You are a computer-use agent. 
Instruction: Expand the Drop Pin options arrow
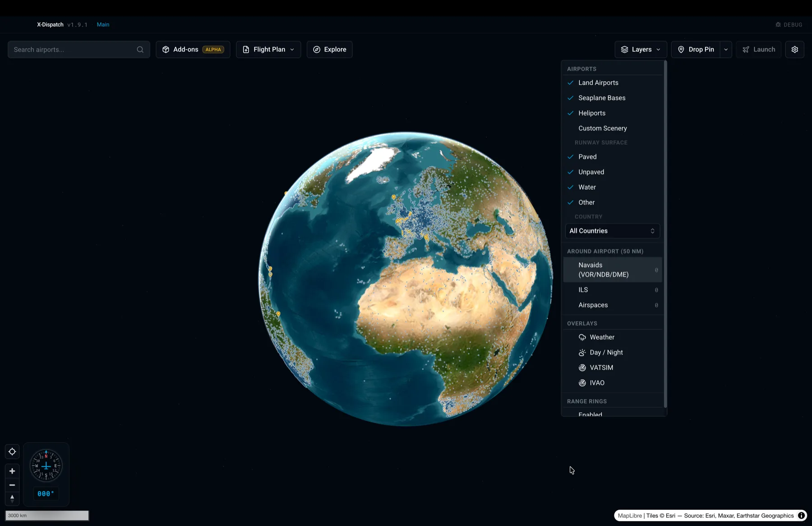tap(726, 50)
